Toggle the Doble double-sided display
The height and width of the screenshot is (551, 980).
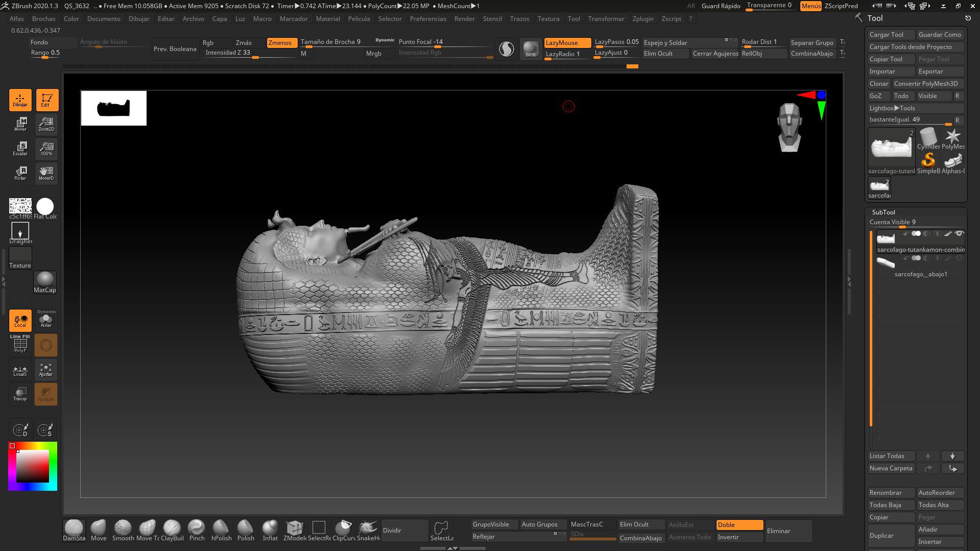tap(739, 525)
